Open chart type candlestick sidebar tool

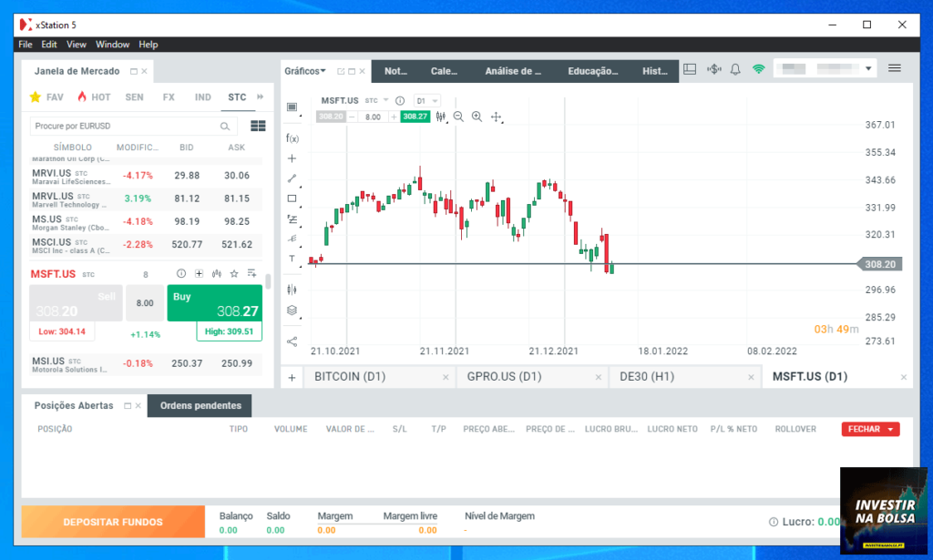[292, 290]
